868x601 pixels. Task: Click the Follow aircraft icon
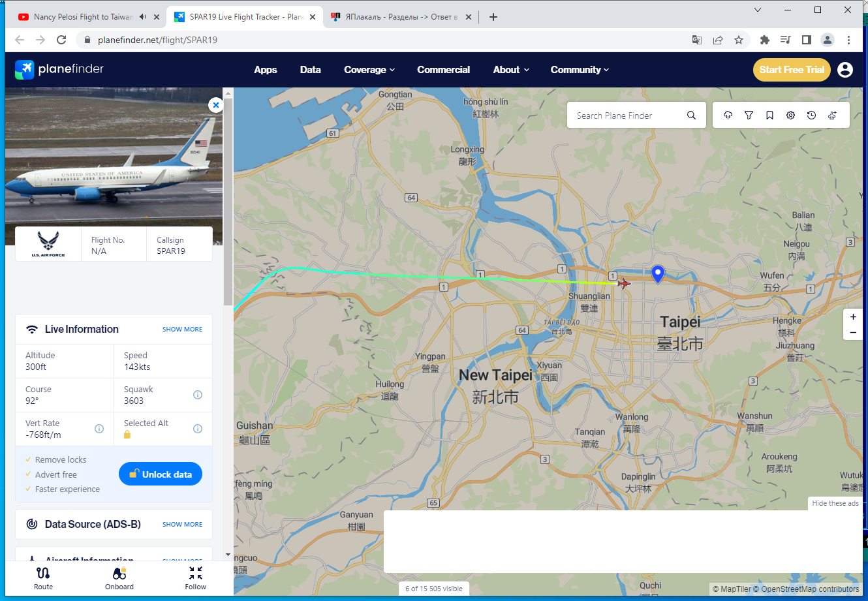click(x=195, y=578)
